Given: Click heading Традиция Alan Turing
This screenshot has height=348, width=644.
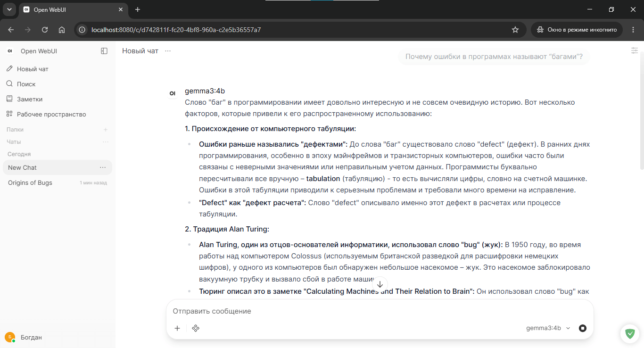Looking at the screenshot, I should click(227, 229).
